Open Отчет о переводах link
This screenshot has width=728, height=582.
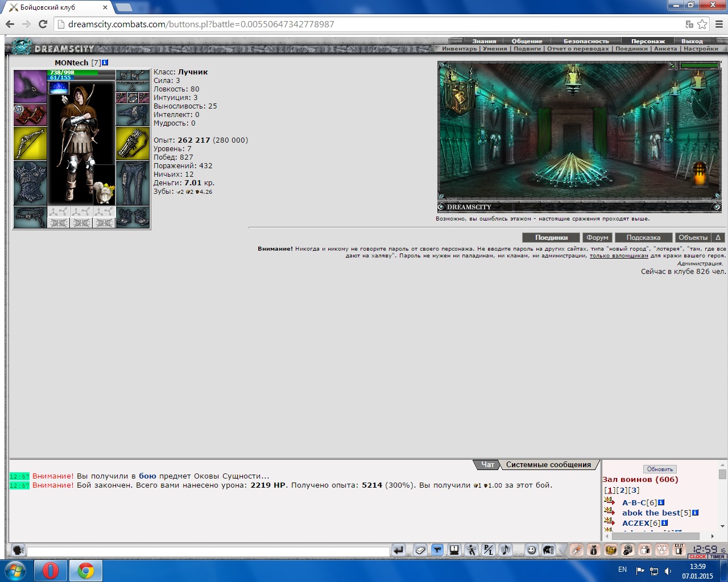(578, 49)
